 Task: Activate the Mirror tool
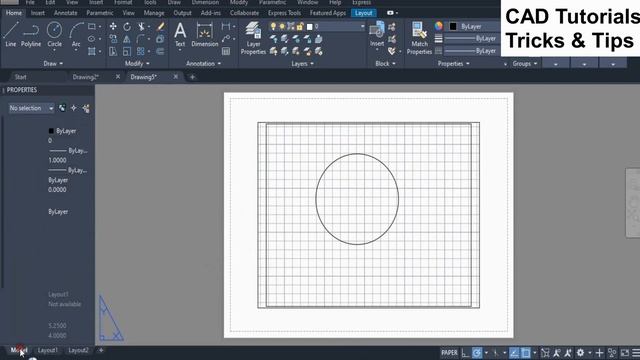click(127, 39)
